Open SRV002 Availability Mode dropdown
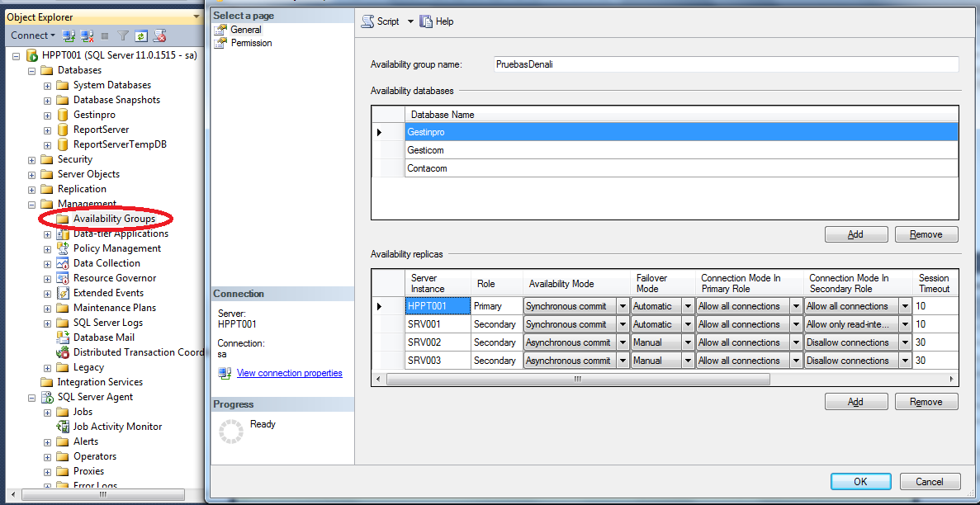This screenshot has height=505, width=980. tap(623, 342)
